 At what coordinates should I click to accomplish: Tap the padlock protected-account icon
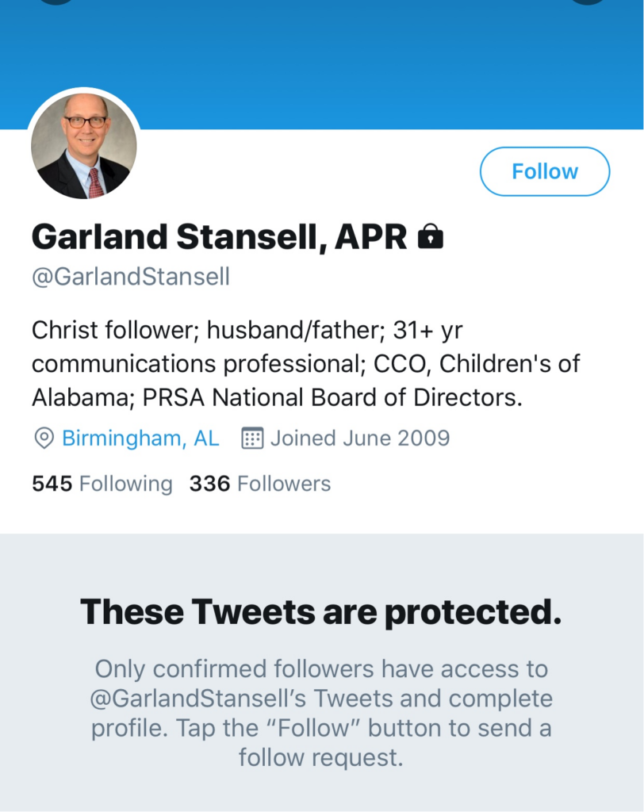431,236
